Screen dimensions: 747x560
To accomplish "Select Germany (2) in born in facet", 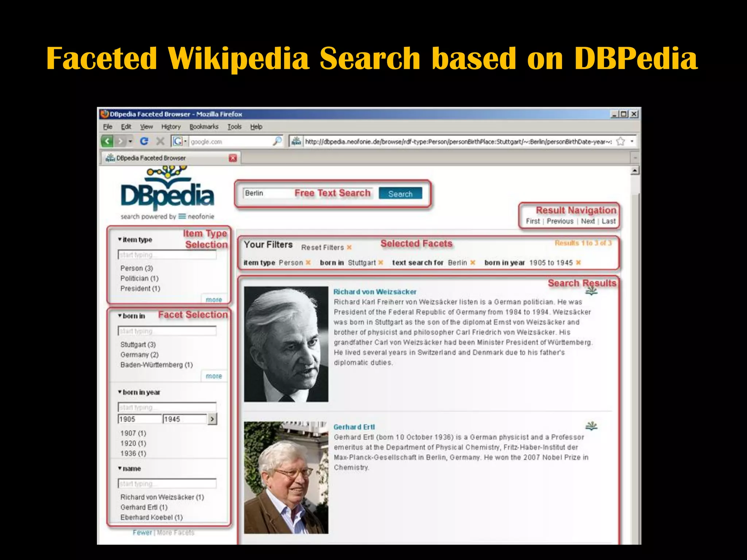I will tap(139, 354).
